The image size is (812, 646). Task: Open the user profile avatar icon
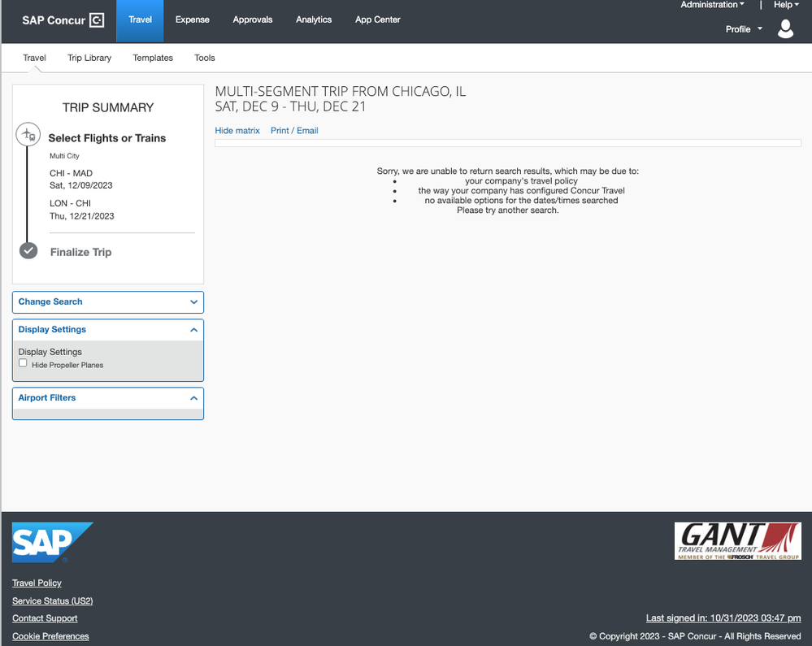pos(785,29)
